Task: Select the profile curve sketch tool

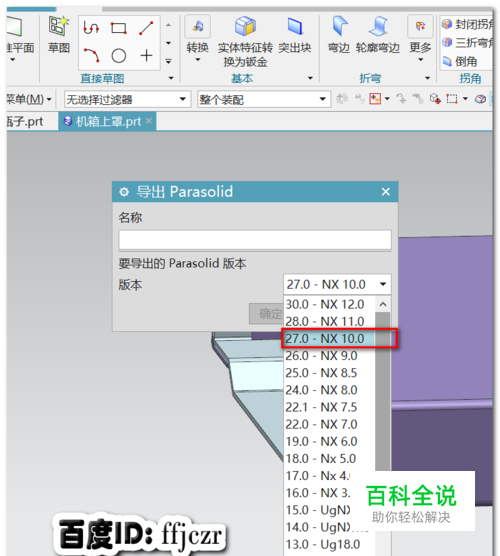Action: 91,28
